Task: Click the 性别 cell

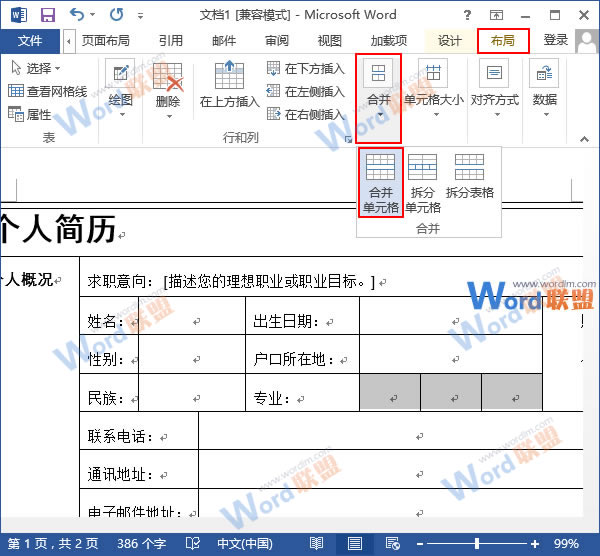Action: [x=109, y=354]
